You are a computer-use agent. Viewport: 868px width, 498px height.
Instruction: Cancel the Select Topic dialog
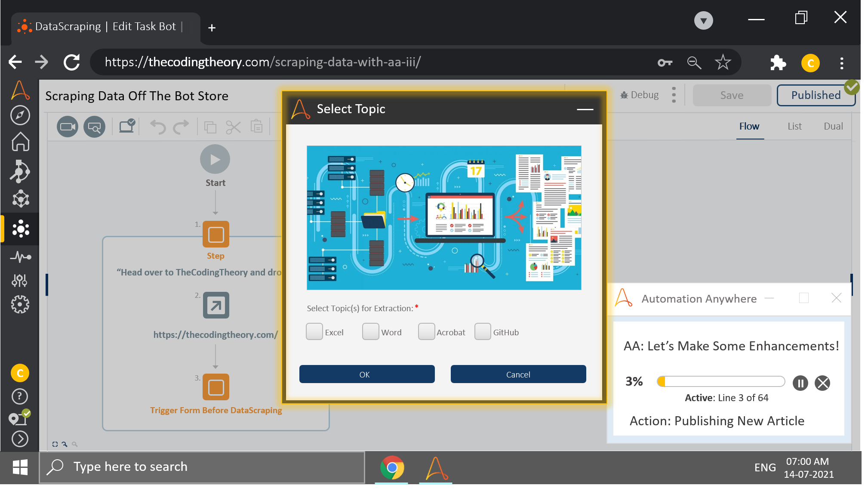click(518, 374)
